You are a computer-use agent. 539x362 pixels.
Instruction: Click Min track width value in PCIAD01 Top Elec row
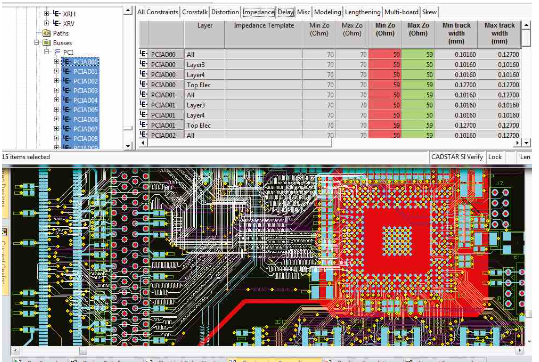tap(456, 125)
